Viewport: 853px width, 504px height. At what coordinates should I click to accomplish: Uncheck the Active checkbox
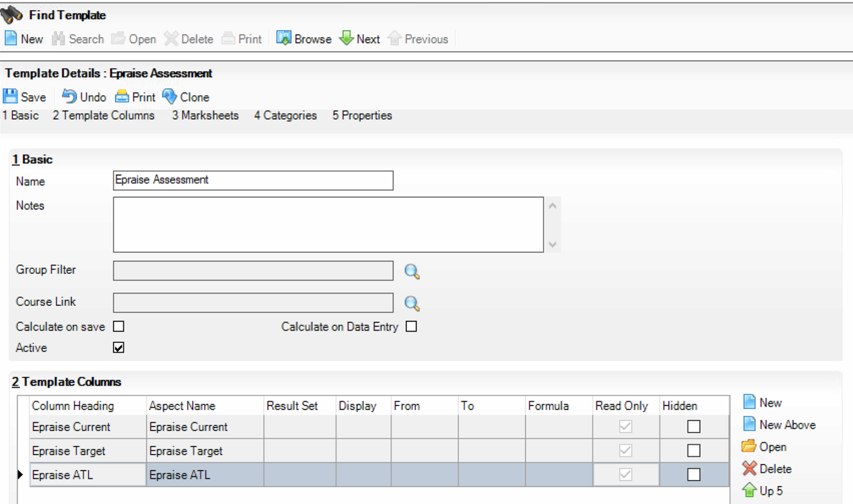click(x=118, y=347)
